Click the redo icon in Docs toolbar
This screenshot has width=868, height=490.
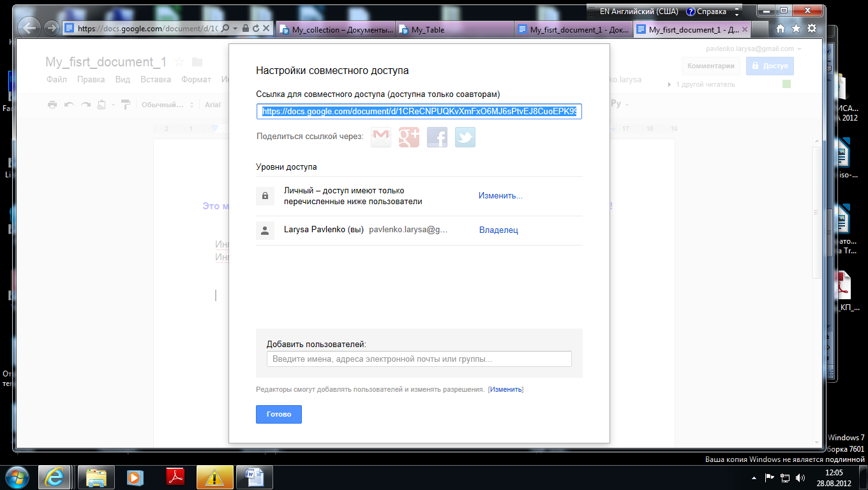click(x=86, y=105)
